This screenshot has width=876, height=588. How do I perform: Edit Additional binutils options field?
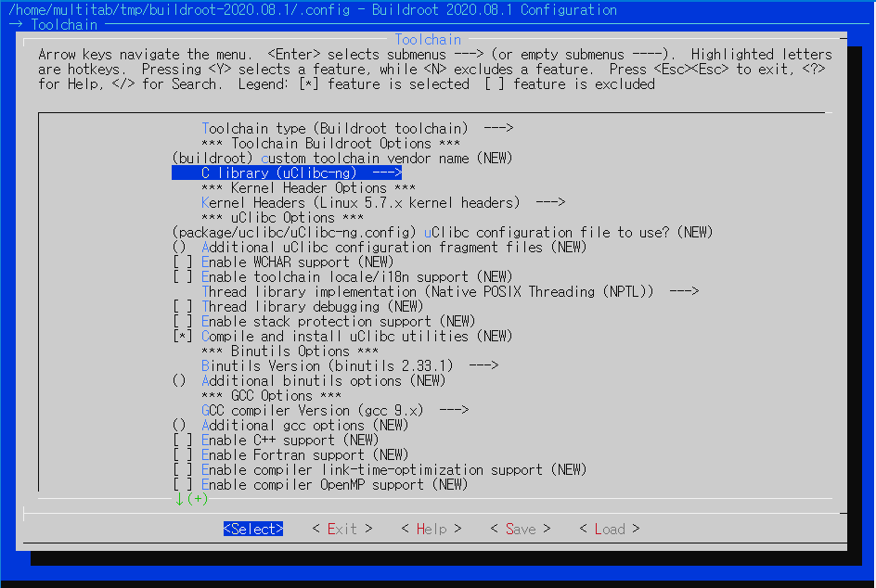[309, 381]
